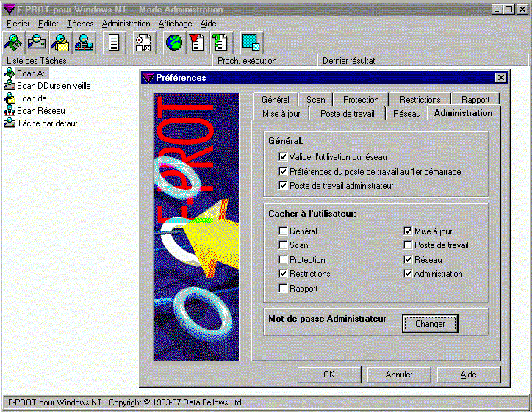This screenshot has width=532, height=412.
Task: Switch to the Poste de travail tab
Action: pos(348,114)
